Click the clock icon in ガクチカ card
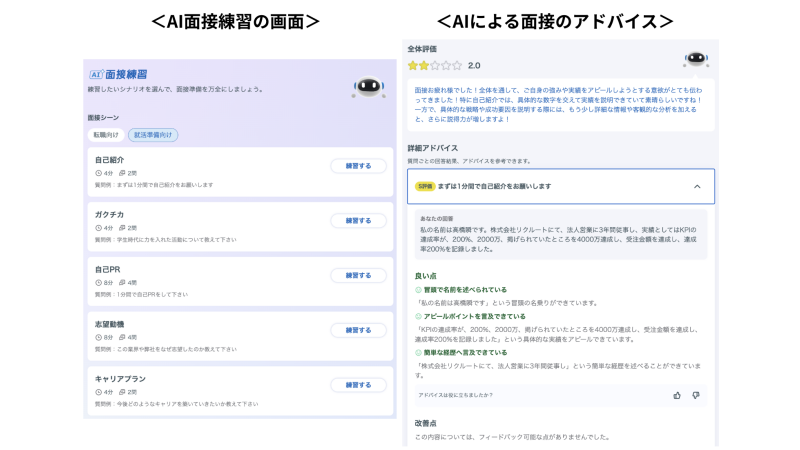Viewport: 800px width, 450px height. 98,228
